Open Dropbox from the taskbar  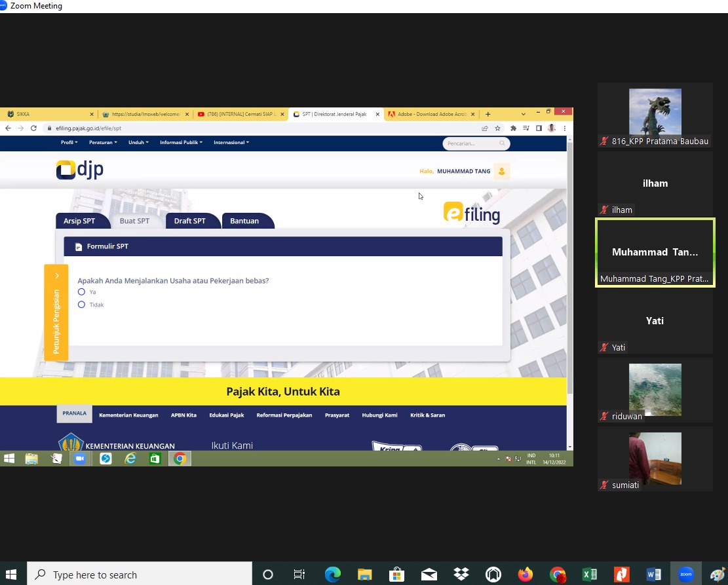[461, 575]
